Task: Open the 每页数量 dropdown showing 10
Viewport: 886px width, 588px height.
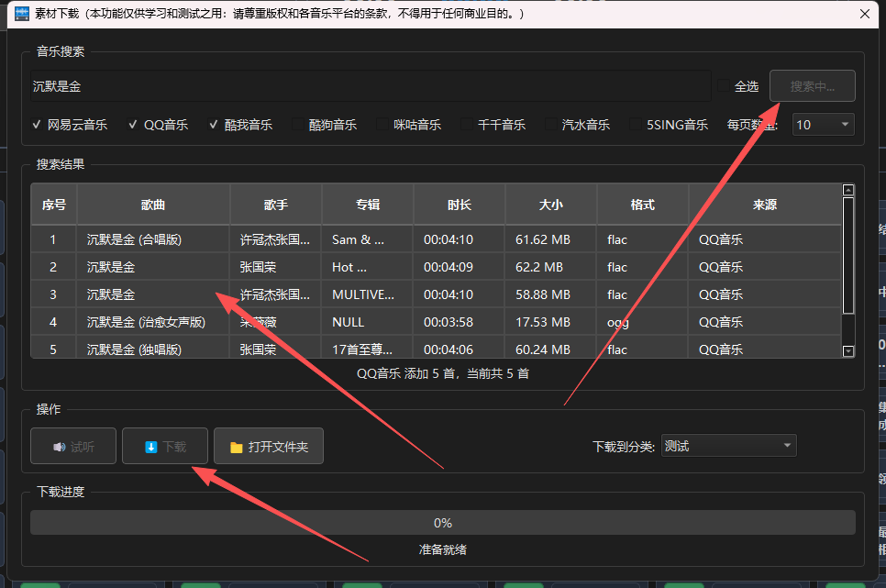Action: click(823, 125)
